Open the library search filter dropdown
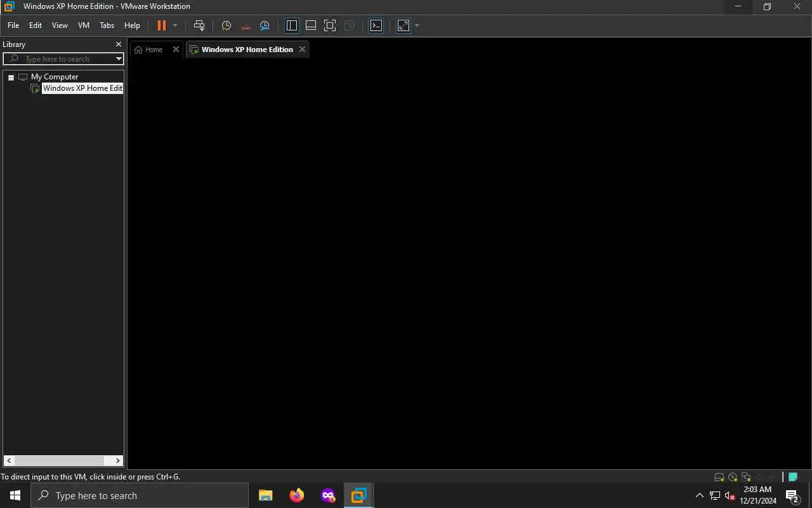This screenshot has height=508, width=812. [119, 58]
